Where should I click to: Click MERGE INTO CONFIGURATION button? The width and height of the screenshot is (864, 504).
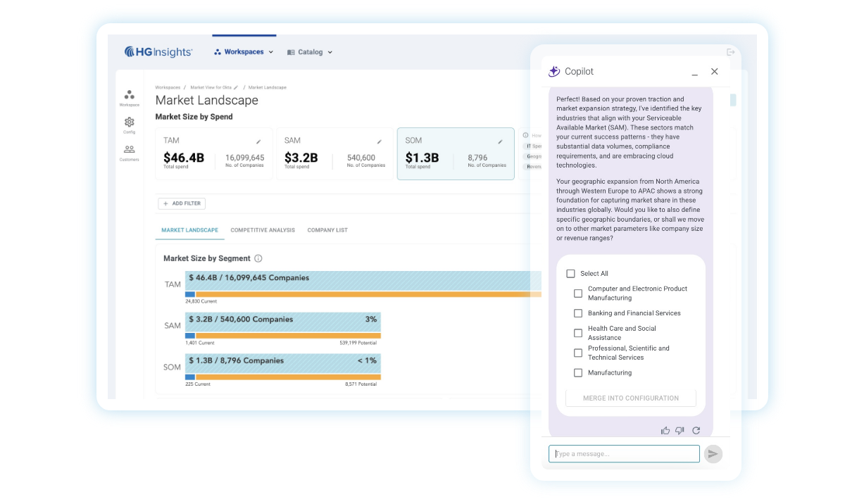coord(631,398)
